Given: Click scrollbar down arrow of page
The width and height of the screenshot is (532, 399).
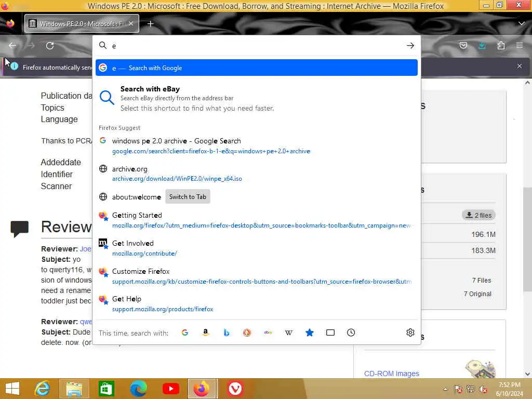Looking at the screenshot, I should pyautogui.click(x=527, y=374).
